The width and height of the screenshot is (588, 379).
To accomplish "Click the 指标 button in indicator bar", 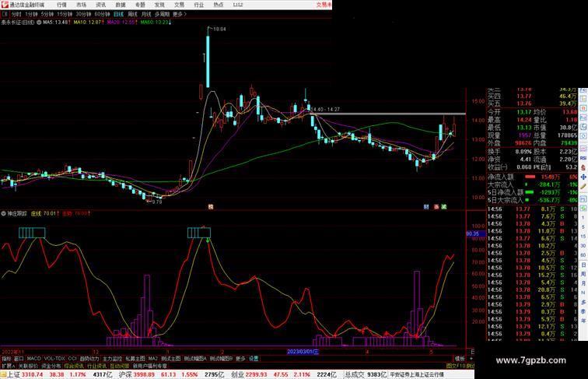I will [x=6, y=359].
